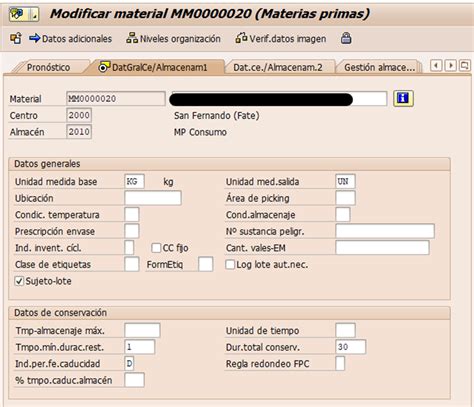Screen dimensions: 474x407
Task: Click the Almacén field showing 2010
Action: pos(79,132)
